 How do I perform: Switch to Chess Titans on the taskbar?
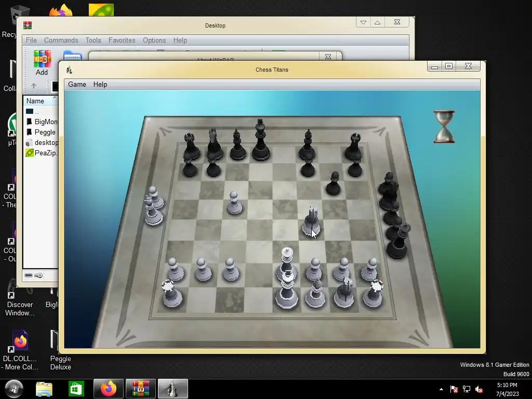pos(172,389)
